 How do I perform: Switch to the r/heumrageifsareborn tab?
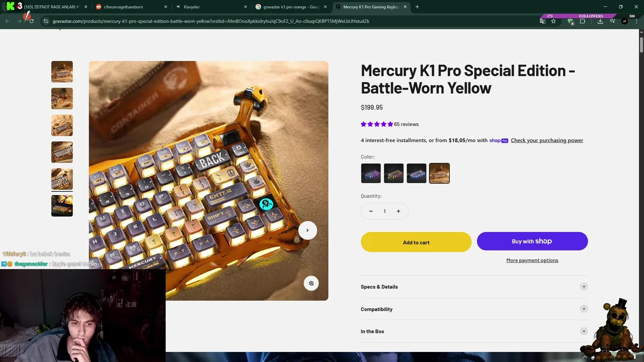(131, 7)
